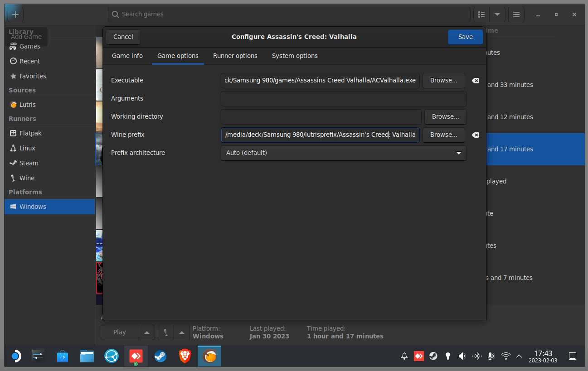
Task: Click the show desktop button
Action: [573, 357]
